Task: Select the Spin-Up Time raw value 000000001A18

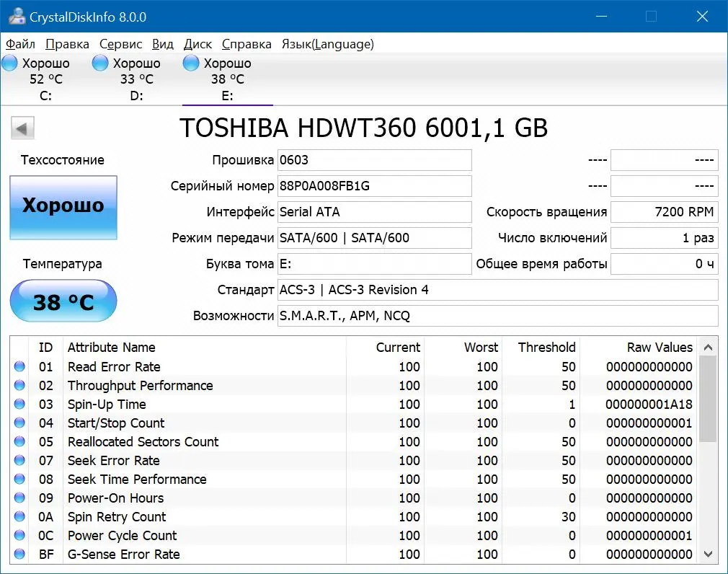Action: 649,405
